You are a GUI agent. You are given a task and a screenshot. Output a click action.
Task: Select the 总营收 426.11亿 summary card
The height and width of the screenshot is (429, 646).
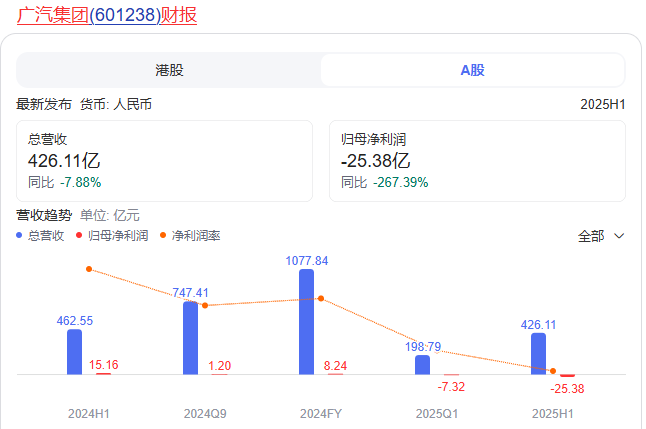[x=165, y=161]
